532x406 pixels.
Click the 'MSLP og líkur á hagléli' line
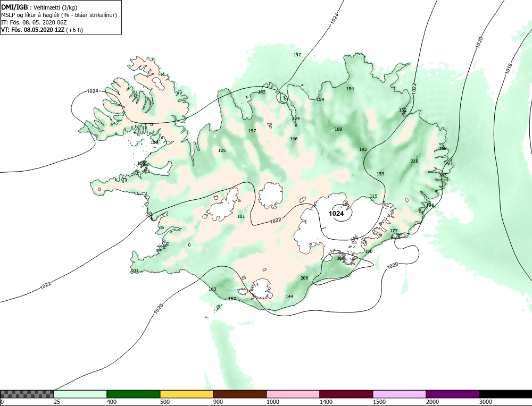point(59,15)
